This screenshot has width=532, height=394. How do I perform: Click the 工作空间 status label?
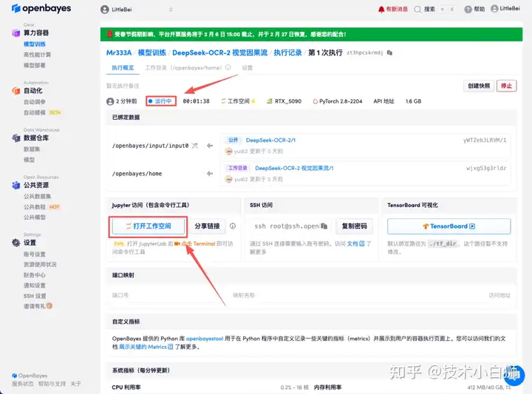point(238,101)
